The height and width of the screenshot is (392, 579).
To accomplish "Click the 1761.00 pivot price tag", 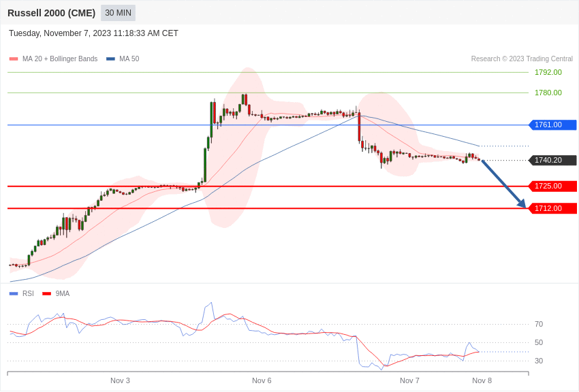I will [553, 125].
